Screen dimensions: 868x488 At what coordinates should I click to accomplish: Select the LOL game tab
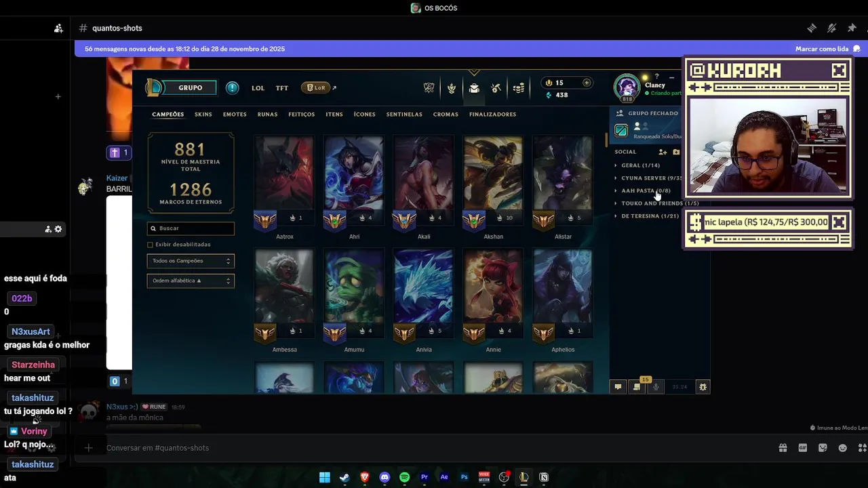(258, 88)
